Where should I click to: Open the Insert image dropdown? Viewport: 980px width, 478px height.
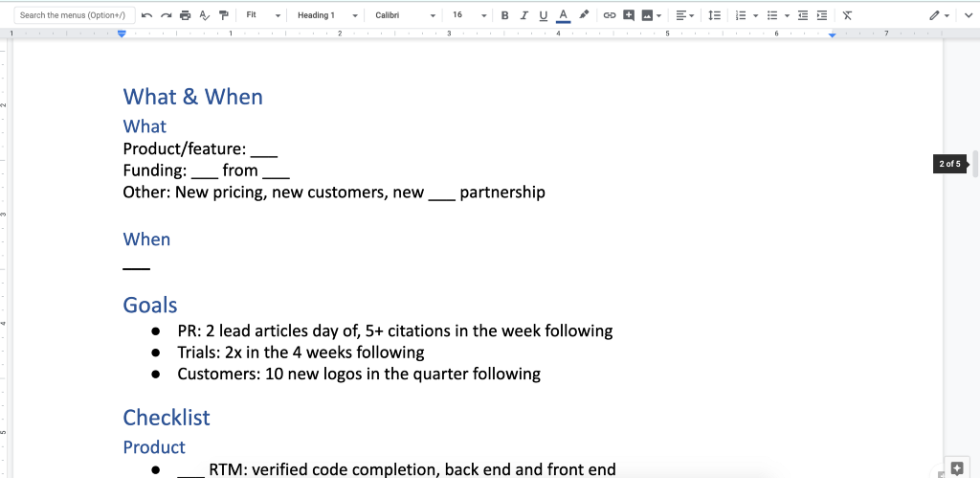tap(651, 15)
